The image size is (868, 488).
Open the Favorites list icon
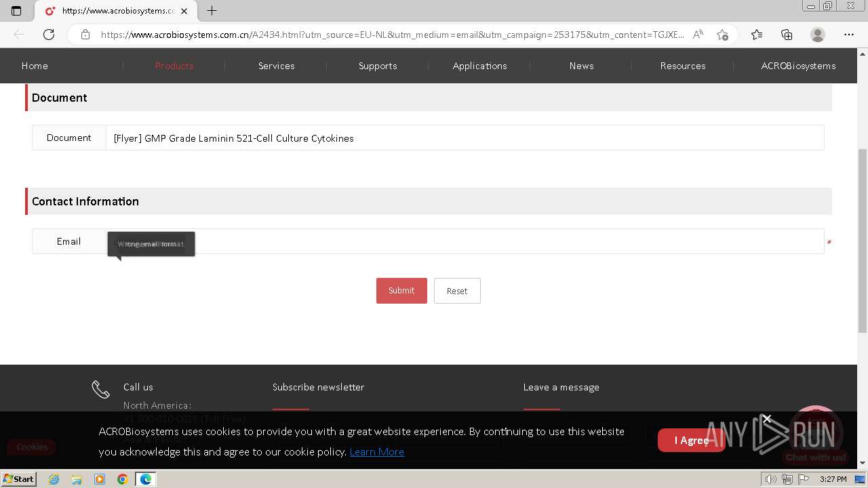757,35
